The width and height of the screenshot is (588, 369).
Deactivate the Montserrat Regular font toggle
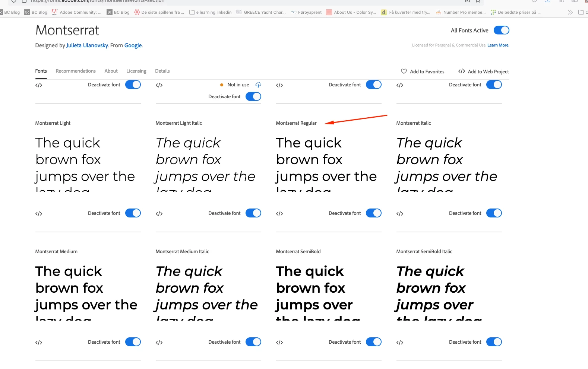tap(374, 213)
